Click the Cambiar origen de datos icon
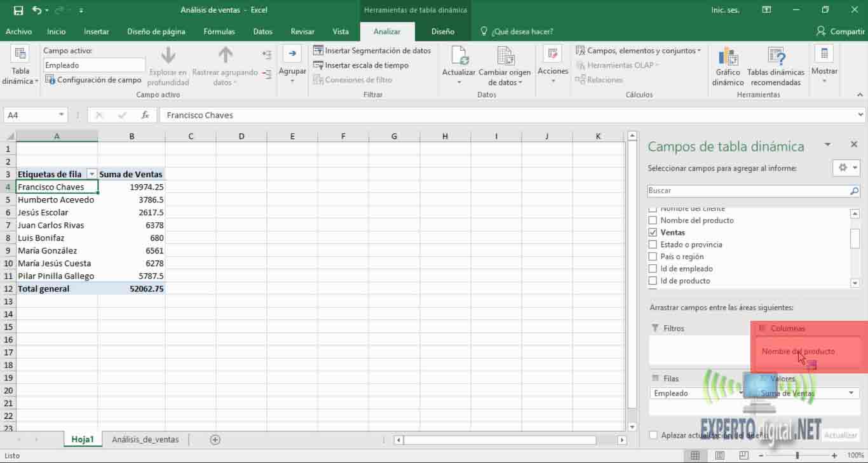Image resolution: width=868 pixels, height=463 pixels. tap(505, 57)
